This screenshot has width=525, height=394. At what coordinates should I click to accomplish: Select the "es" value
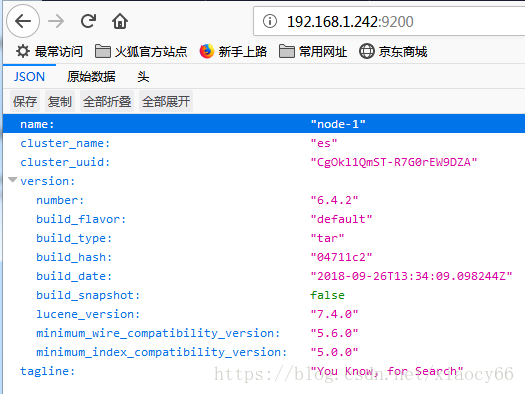click(x=324, y=143)
